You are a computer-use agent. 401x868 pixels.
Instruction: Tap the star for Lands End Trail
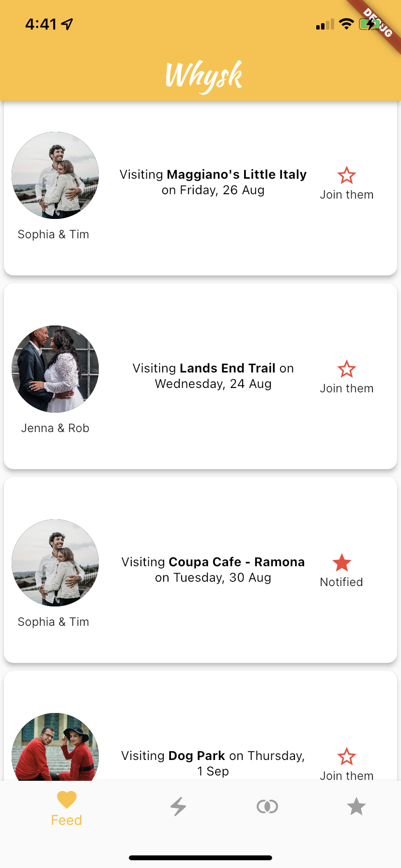click(x=347, y=369)
